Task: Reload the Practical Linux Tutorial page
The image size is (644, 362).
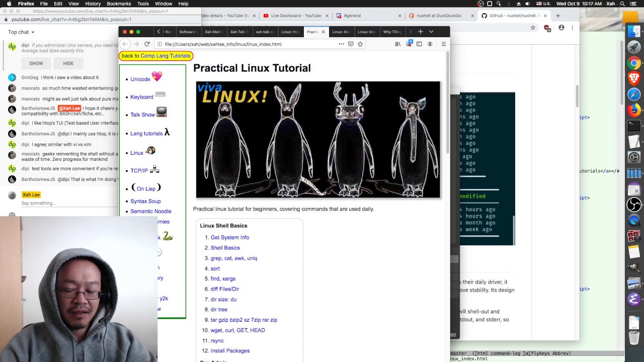Action: pyautogui.click(x=147, y=44)
